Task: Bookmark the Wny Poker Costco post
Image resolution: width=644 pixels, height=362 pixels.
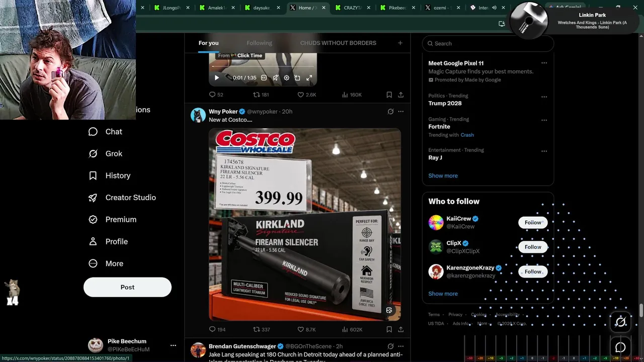Action: click(x=389, y=329)
